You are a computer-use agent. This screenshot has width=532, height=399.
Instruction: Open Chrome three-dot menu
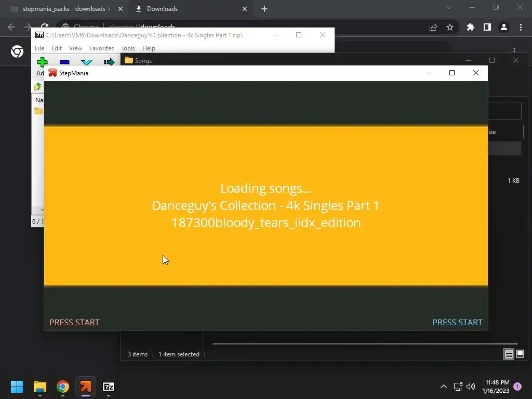(x=521, y=27)
